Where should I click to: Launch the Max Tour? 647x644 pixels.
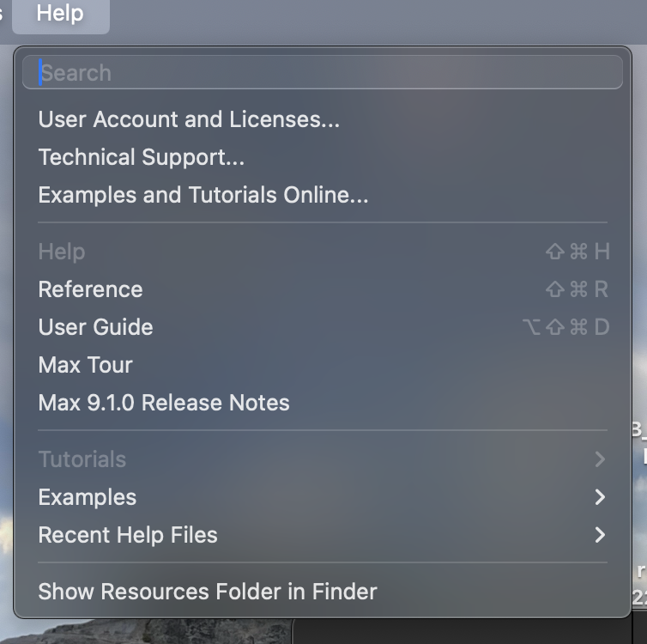click(85, 365)
